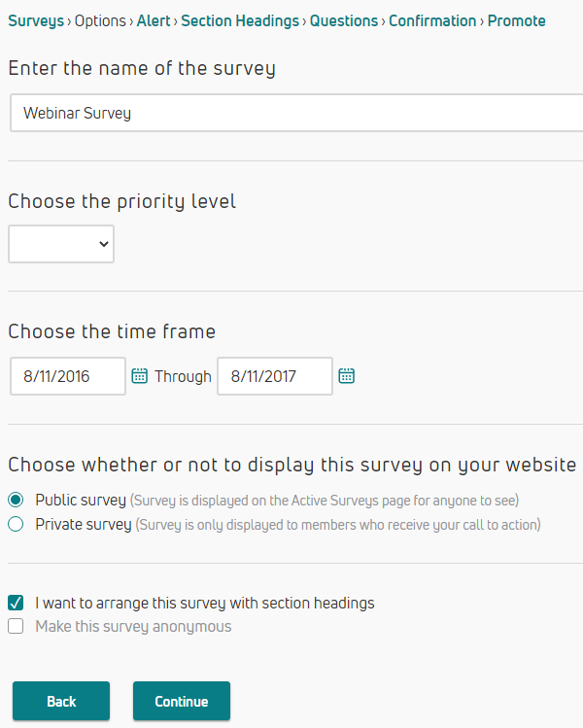
Task: Click the Public survey label text
Action: 81,501
